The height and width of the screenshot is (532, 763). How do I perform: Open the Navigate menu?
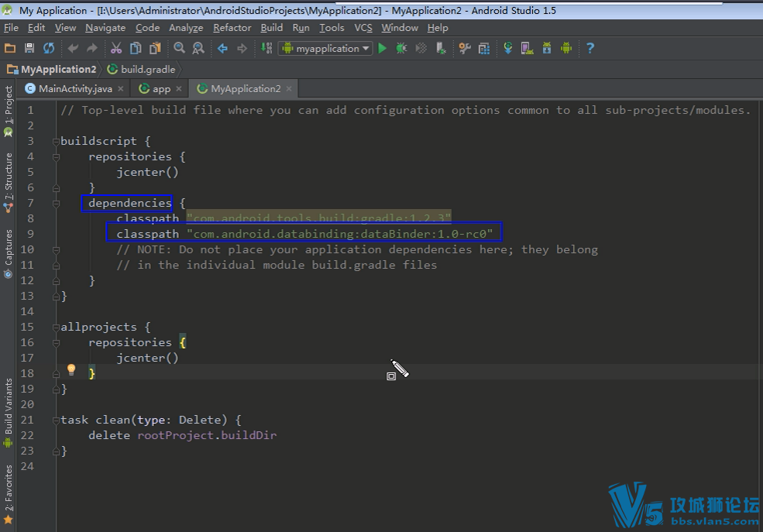point(105,28)
